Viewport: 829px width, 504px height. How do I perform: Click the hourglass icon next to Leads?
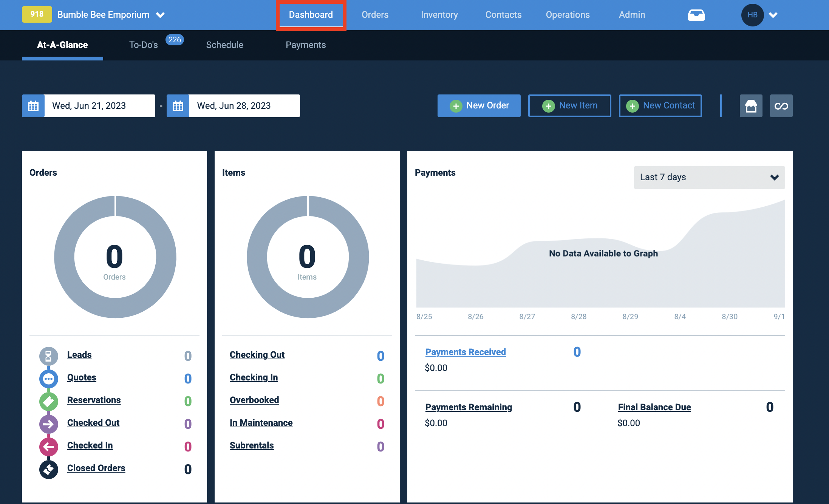(x=48, y=356)
